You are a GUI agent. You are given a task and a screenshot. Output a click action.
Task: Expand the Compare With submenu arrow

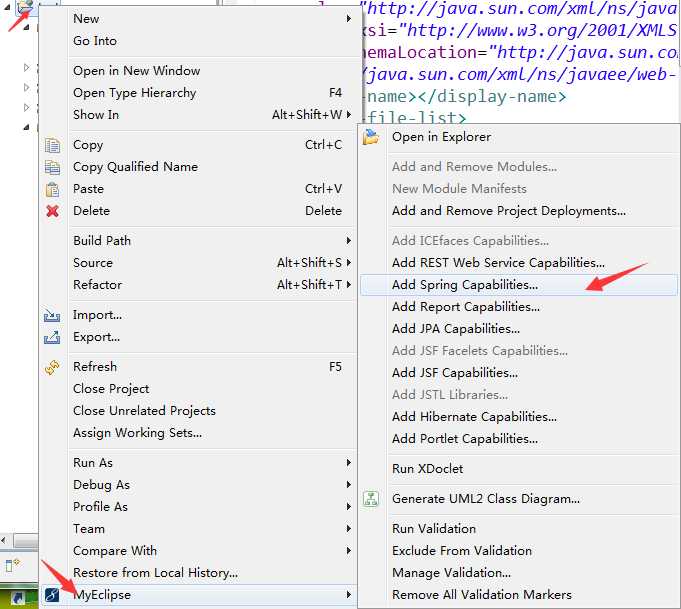click(x=348, y=551)
